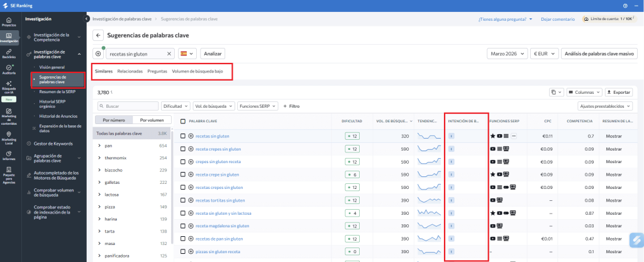Select checkbox for crepes sin gluten receta

[x=183, y=162]
